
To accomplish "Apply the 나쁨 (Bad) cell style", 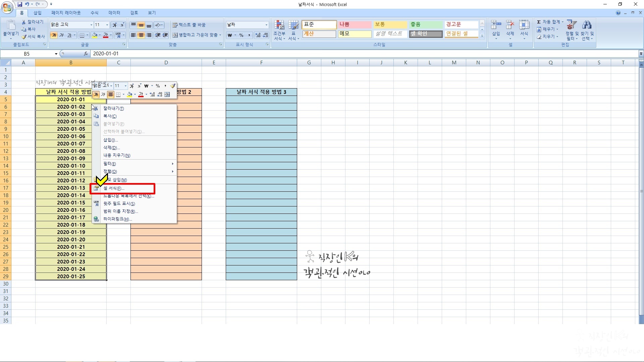I will (354, 24).
